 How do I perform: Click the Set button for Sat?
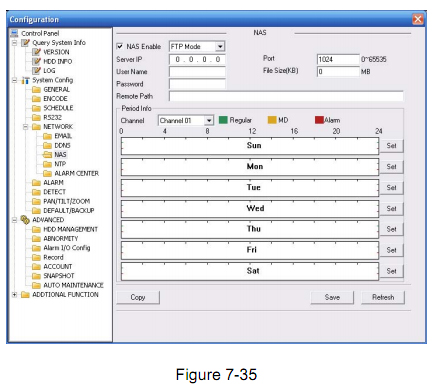coord(391,271)
